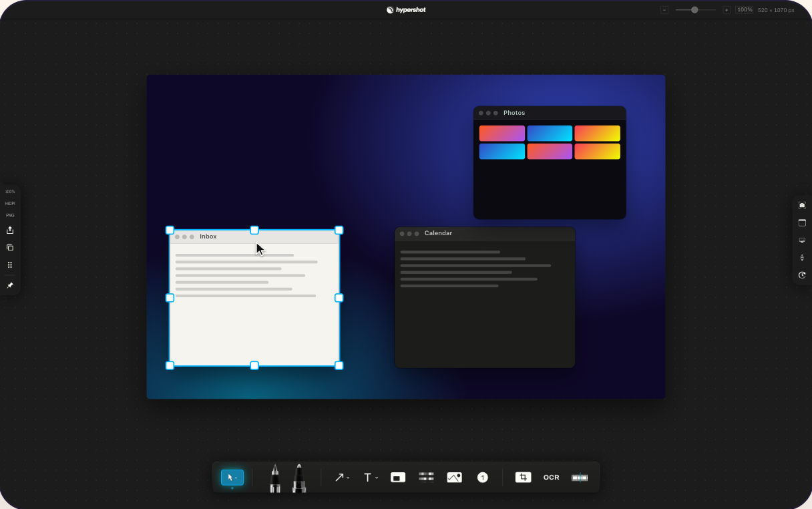Click the display/screen capture icon
The image size is (812, 509).
(x=802, y=240)
